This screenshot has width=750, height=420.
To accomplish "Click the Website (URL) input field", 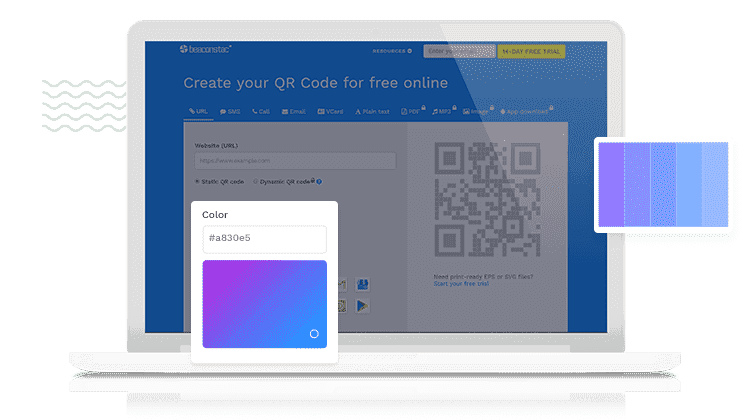I will (295, 161).
